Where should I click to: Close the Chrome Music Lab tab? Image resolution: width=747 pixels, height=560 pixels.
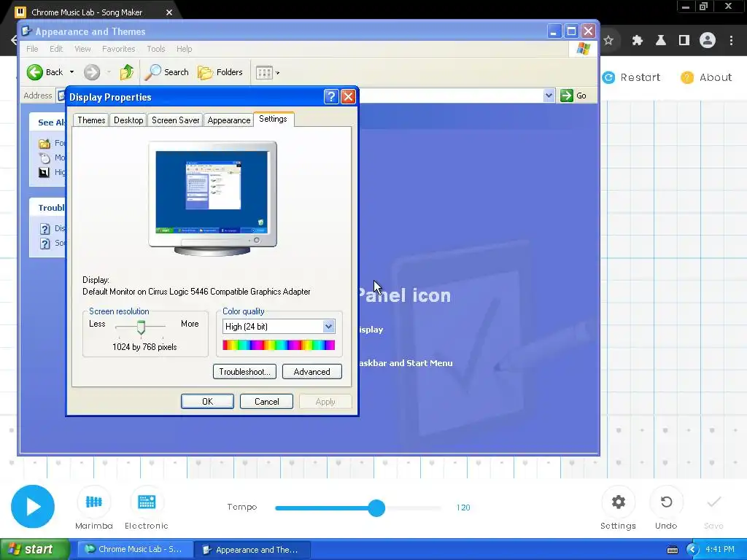click(169, 12)
